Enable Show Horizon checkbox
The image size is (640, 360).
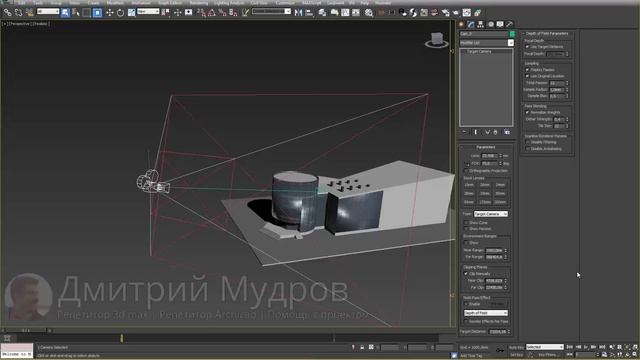[x=466, y=229]
